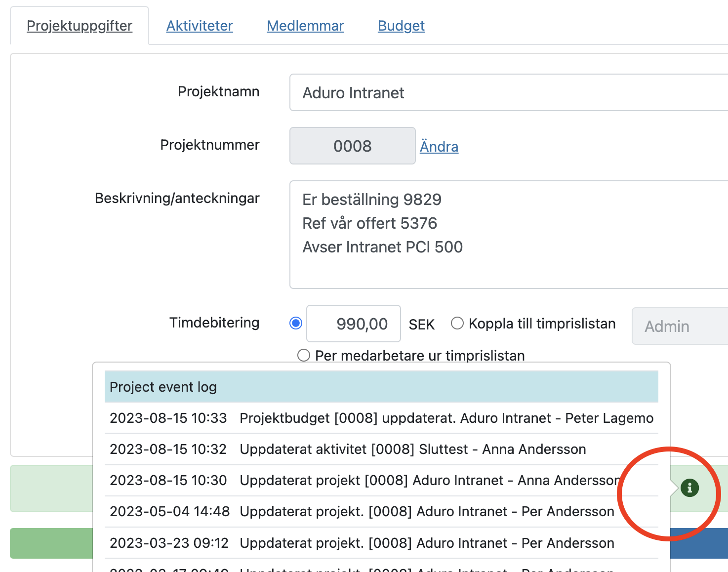Image resolution: width=728 pixels, height=572 pixels.
Task: Select the Projektbudget uppdaterat log entry
Action: 380,418
